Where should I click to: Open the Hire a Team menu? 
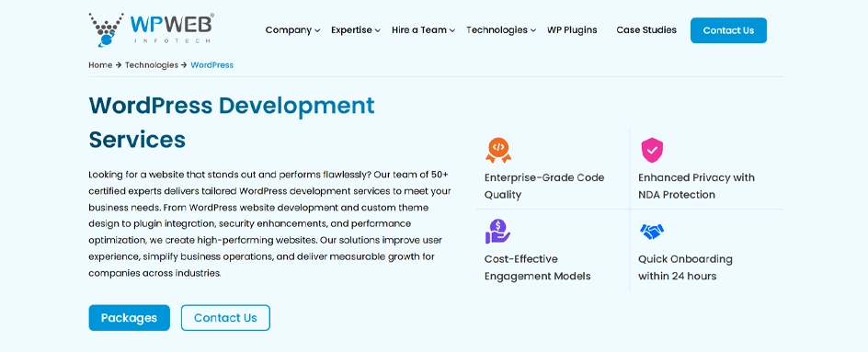pyautogui.click(x=419, y=30)
